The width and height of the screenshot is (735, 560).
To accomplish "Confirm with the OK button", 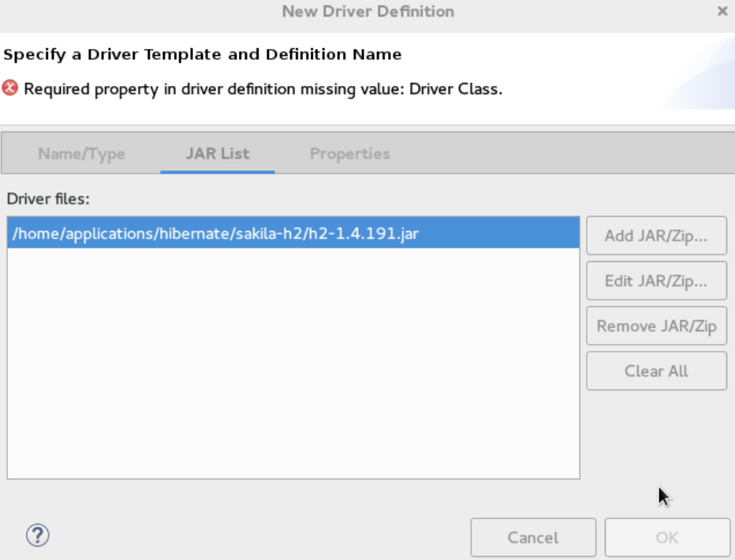I will coord(667,537).
